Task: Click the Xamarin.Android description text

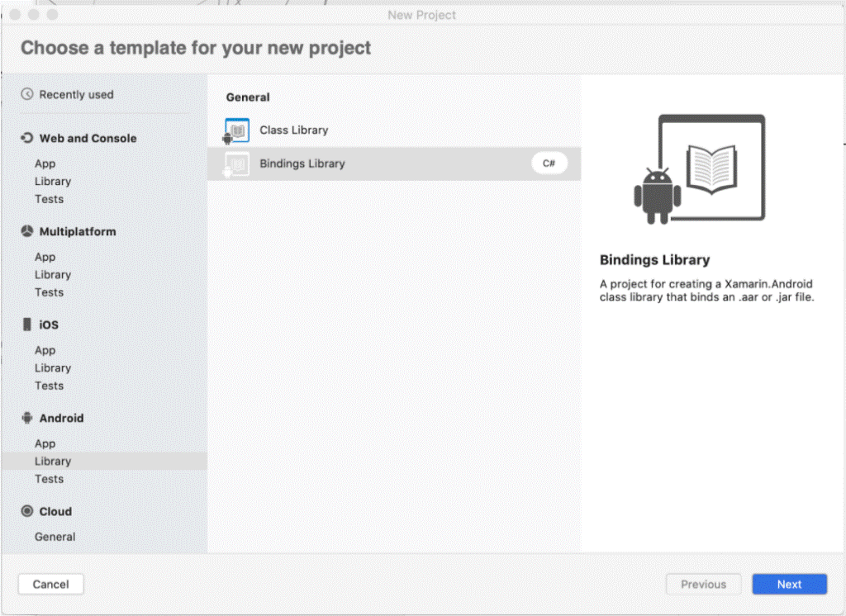Action: point(707,290)
